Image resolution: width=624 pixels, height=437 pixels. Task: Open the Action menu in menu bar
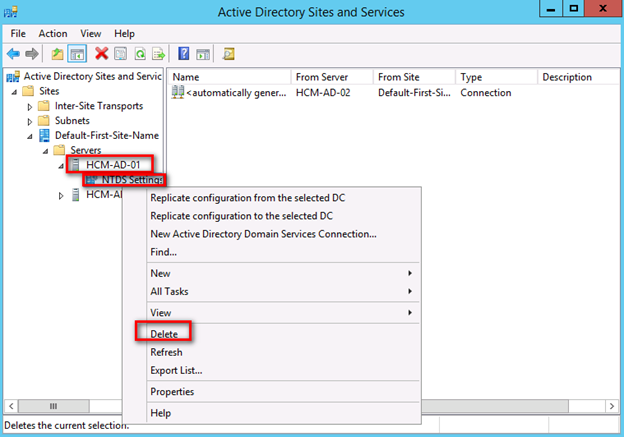pos(53,33)
